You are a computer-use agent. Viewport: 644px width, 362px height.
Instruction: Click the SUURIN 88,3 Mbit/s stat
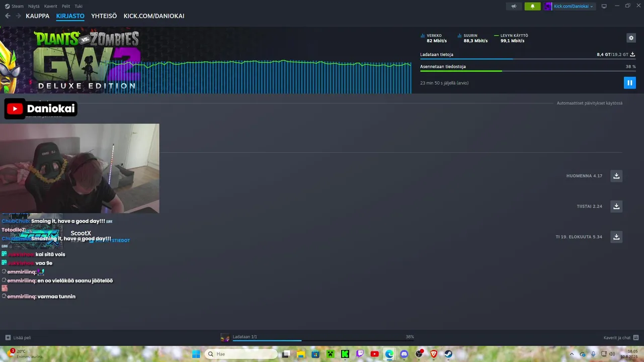472,38
